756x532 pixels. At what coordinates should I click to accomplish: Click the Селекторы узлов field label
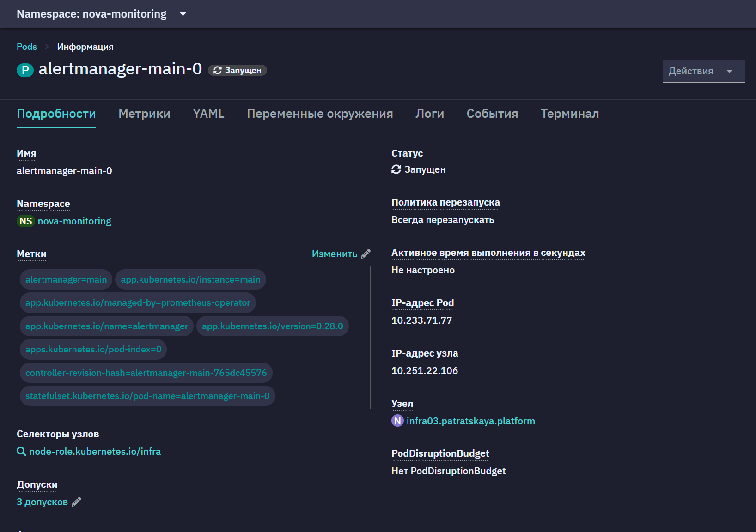point(58,434)
